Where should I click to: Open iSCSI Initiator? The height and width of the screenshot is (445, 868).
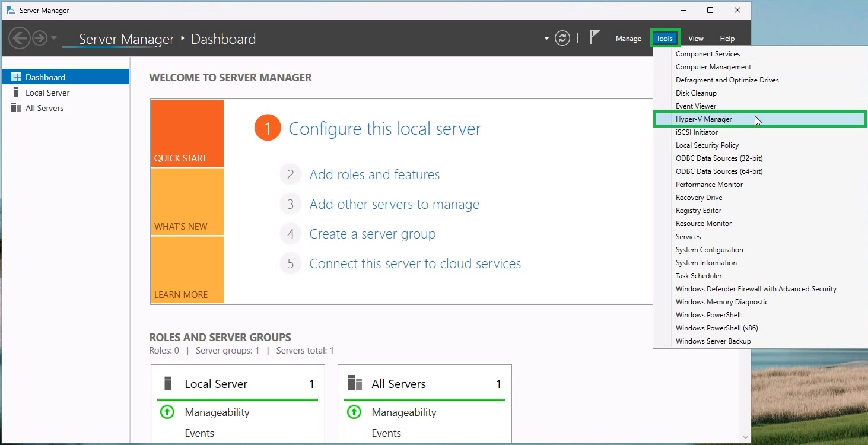pos(760,132)
